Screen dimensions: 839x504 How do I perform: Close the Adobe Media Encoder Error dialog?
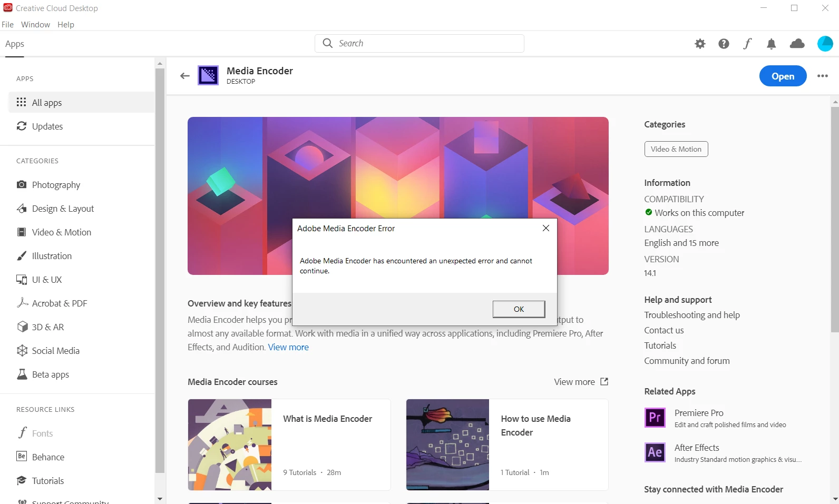pyautogui.click(x=546, y=228)
